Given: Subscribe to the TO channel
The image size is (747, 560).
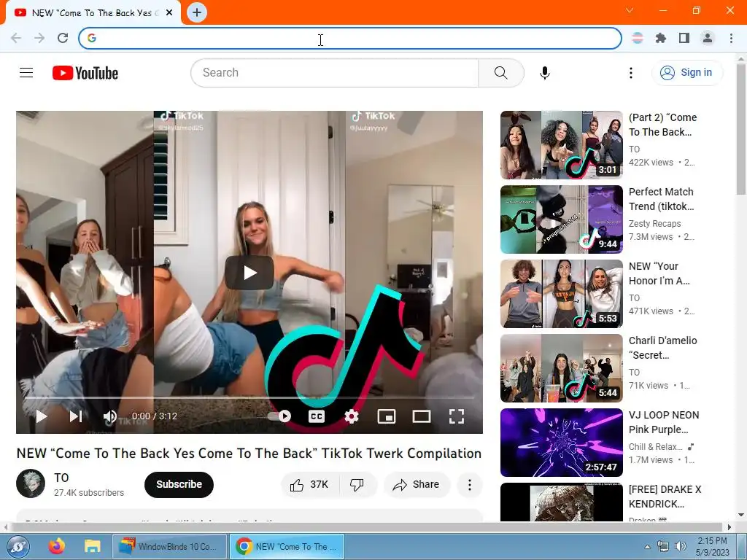Looking at the screenshot, I should tap(179, 484).
